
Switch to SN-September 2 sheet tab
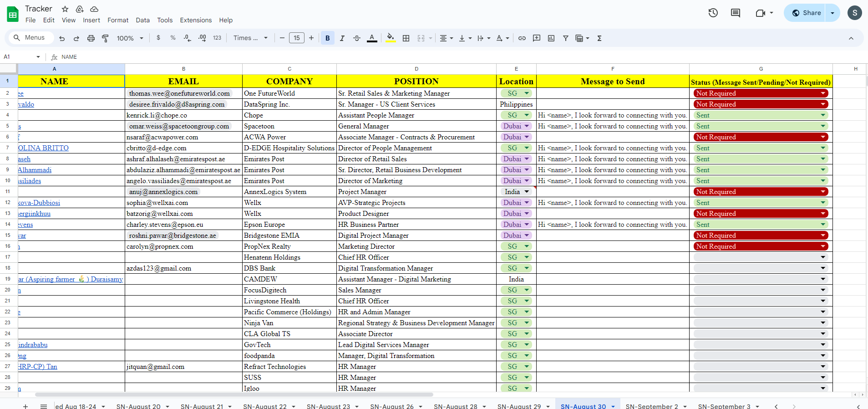652,406
